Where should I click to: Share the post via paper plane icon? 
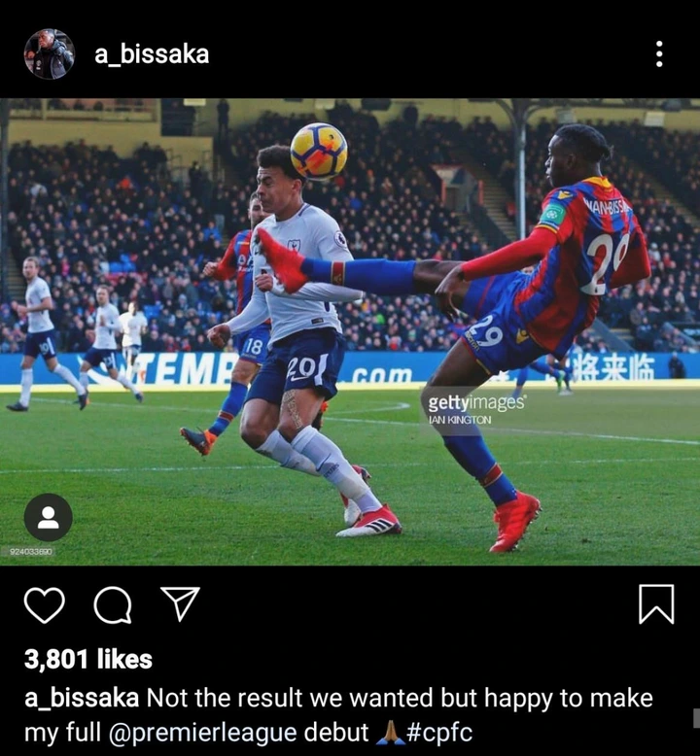180,603
